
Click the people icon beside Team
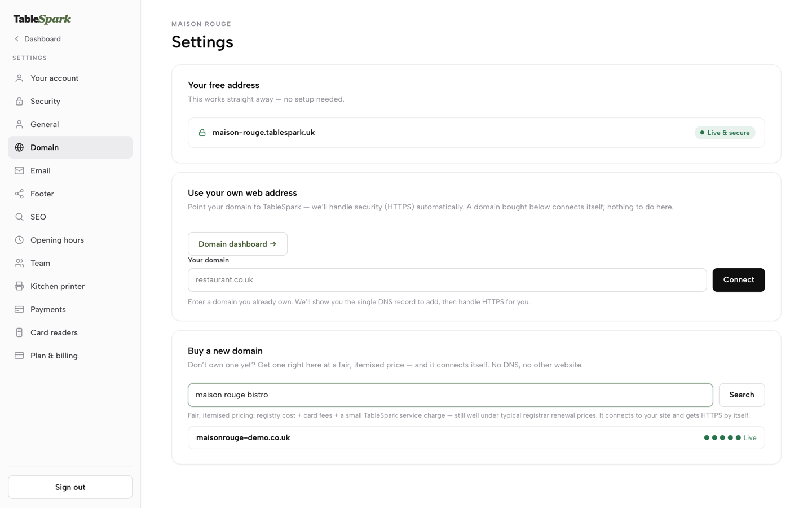click(19, 264)
